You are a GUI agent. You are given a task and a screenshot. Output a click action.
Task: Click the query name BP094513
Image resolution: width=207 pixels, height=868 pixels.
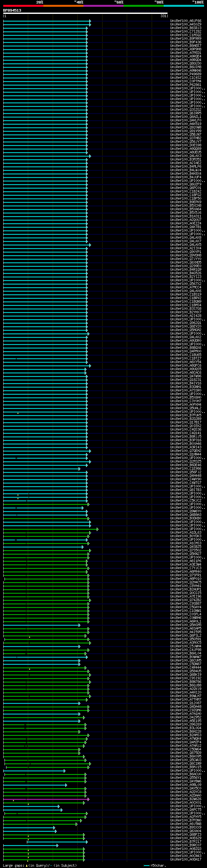tap(12, 10)
